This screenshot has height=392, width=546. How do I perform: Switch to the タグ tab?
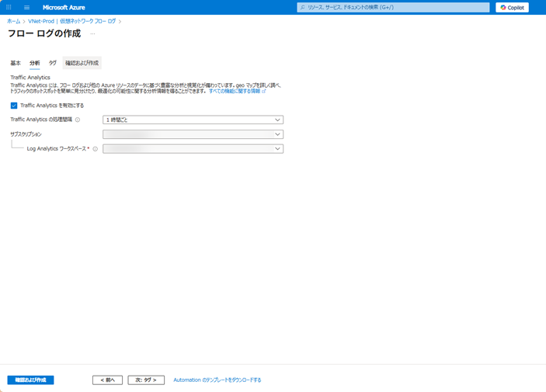click(53, 63)
